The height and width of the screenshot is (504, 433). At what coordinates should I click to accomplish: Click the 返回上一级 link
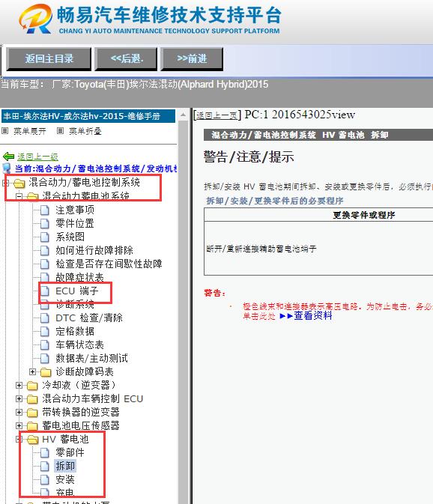coord(37,157)
